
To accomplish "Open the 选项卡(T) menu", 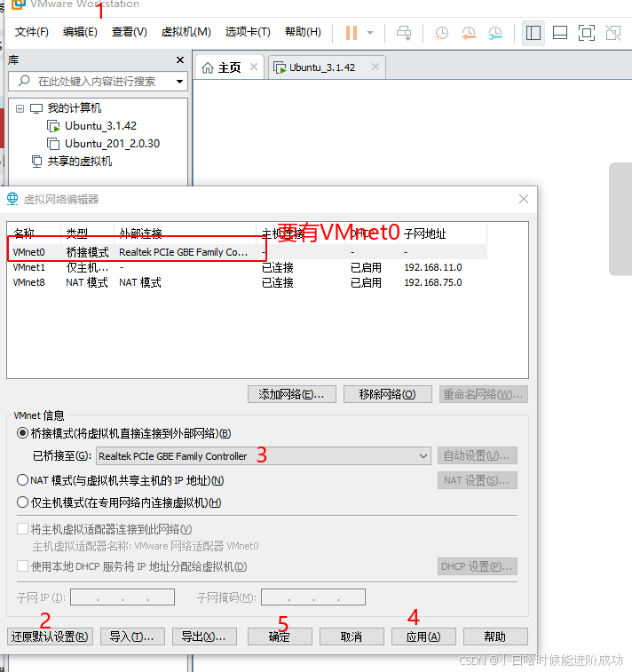I will tap(248, 32).
